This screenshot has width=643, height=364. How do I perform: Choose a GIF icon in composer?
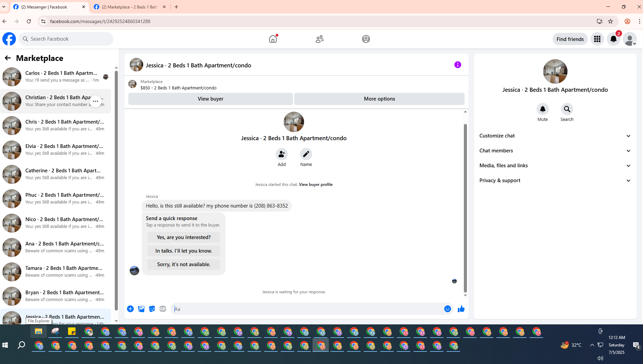163,309
